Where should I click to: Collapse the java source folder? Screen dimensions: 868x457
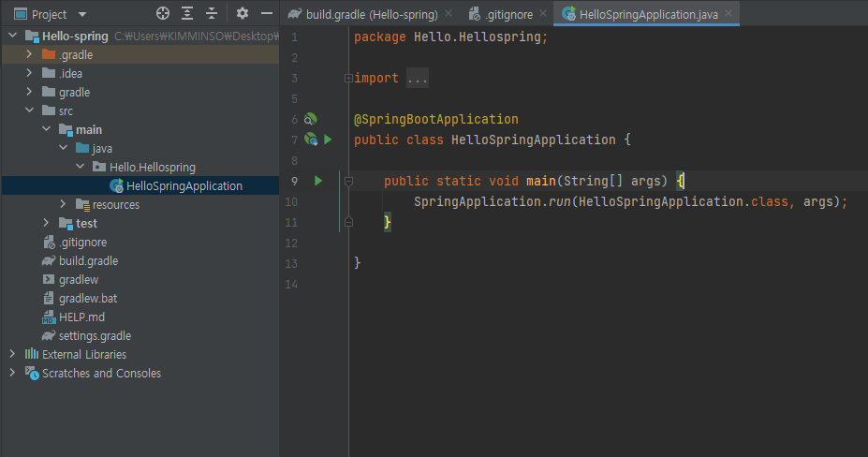click(x=63, y=148)
